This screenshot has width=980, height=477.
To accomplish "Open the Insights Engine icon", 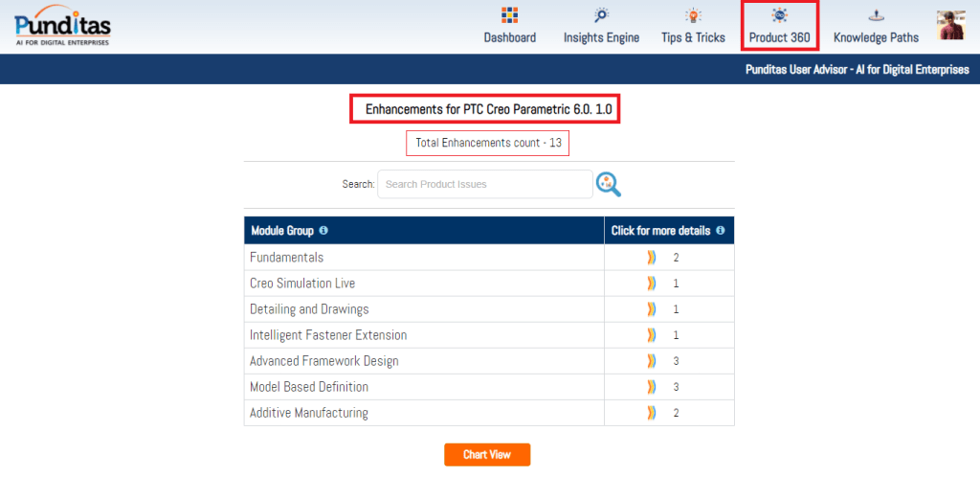I will coord(601,15).
